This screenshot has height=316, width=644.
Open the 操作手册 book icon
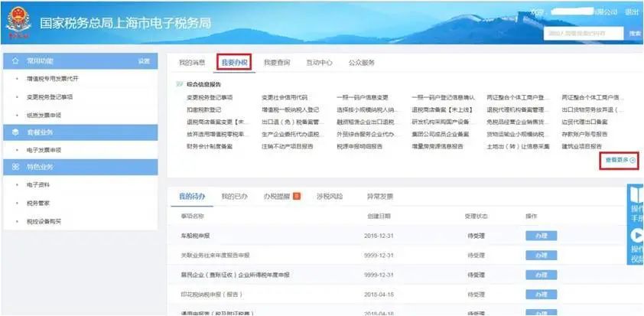coord(637,195)
